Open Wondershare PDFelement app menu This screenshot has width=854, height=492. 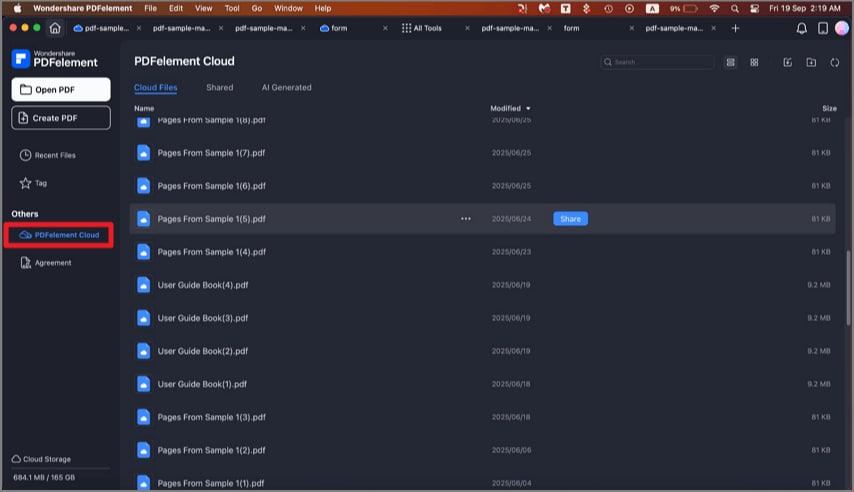82,8
